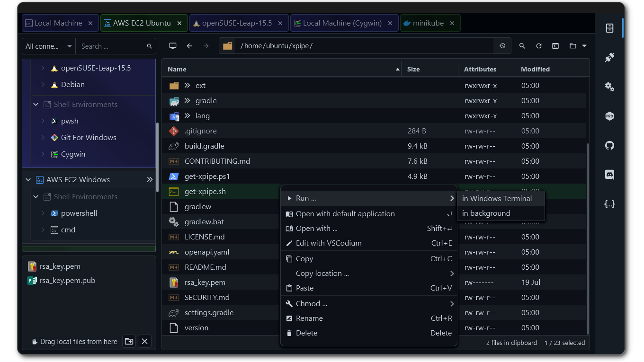This screenshot has height=362, width=644.
Task: Go forward with the right arrow
Action: pos(206,46)
